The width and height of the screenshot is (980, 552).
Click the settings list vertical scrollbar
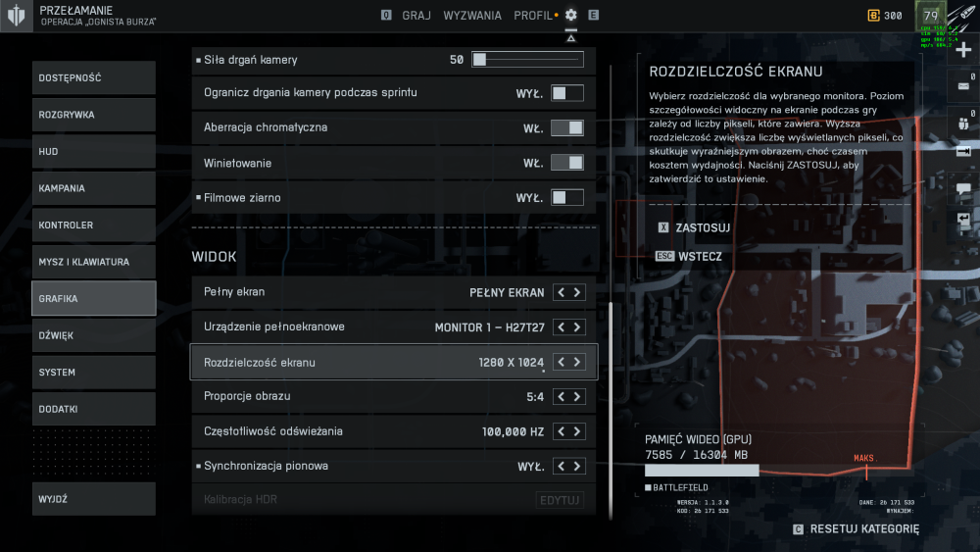click(x=611, y=410)
